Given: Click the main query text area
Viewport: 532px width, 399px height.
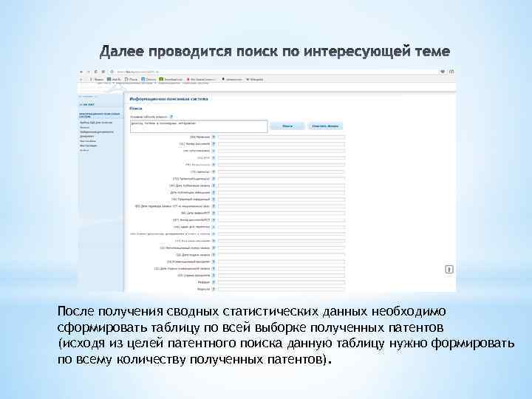Looking at the screenshot, I should [199, 126].
